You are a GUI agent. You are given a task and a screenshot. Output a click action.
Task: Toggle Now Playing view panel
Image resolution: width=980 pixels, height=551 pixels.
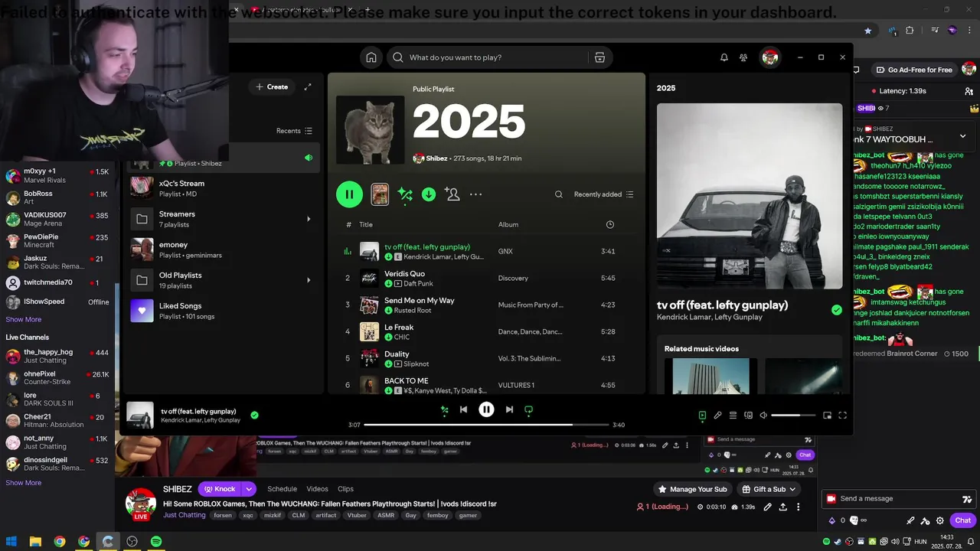702,416
